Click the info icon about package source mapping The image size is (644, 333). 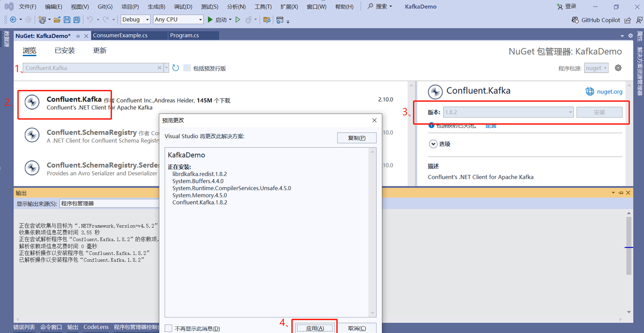431,125
